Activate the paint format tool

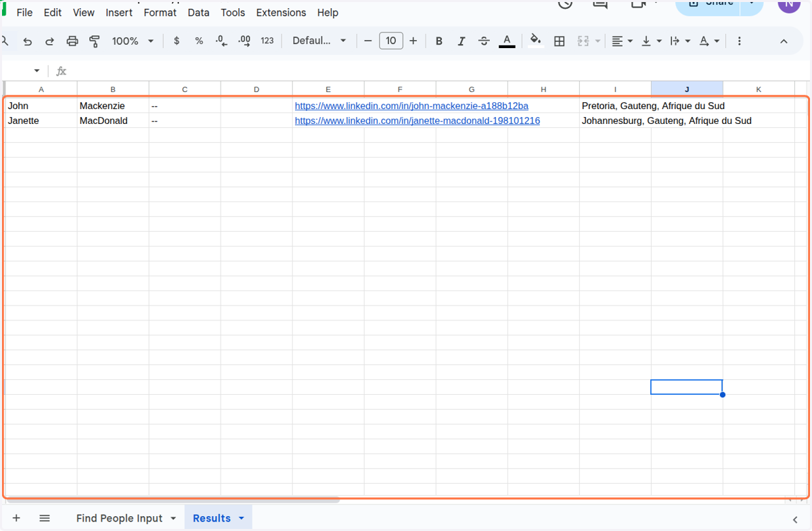coord(95,41)
